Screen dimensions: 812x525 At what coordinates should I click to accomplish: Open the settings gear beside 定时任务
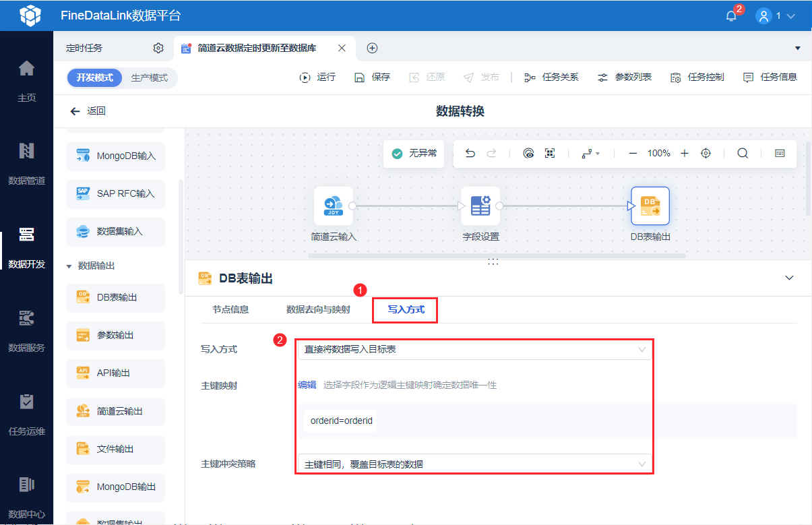click(158, 48)
